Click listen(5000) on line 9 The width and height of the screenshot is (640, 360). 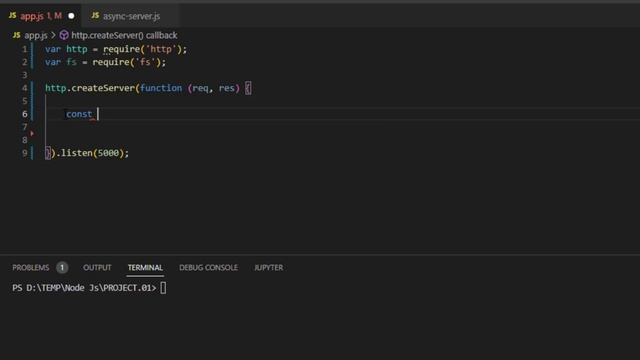pos(92,153)
